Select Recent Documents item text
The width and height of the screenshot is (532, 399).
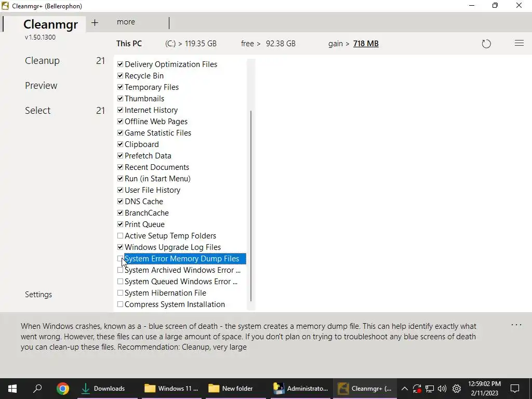click(x=157, y=167)
